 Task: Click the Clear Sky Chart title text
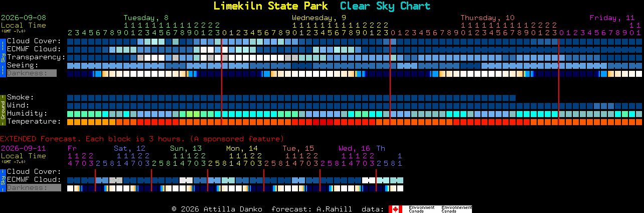(x=385, y=6)
